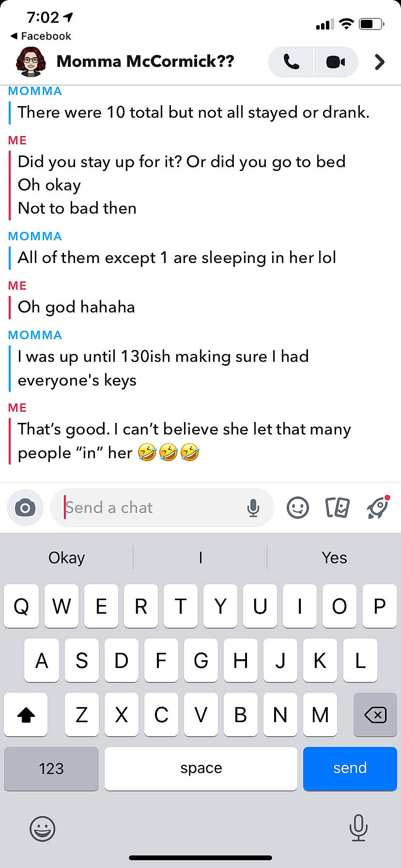The height and width of the screenshot is (868, 401).
Task: Open the photo gallery cards icon
Action: pyautogui.click(x=338, y=508)
